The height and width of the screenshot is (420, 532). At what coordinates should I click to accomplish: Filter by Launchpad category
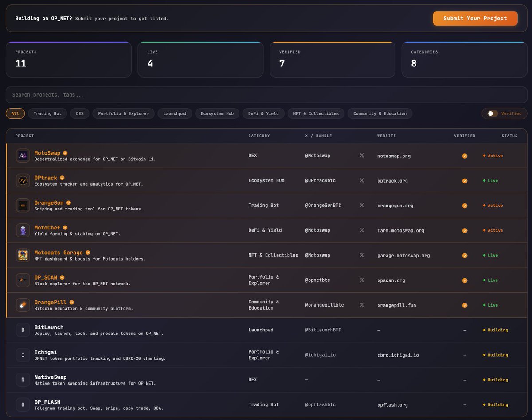pos(175,113)
